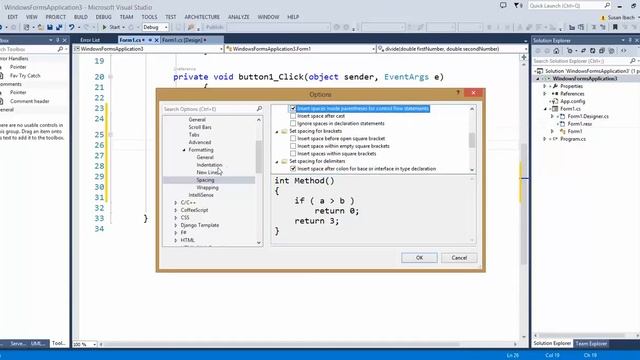The width and height of the screenshot is (640, 360).
Task: Expand the CSS options node
Action: (x=176, y=218)
